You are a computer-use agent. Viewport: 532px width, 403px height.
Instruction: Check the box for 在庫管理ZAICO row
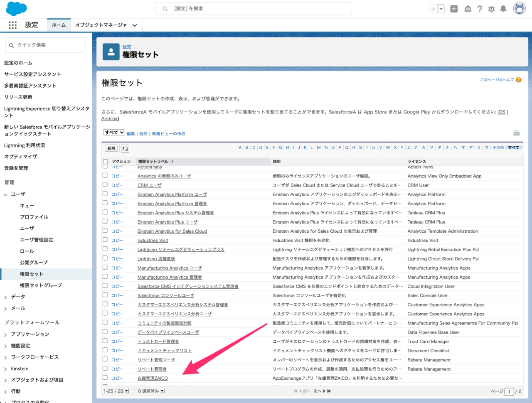coord(105,378)
